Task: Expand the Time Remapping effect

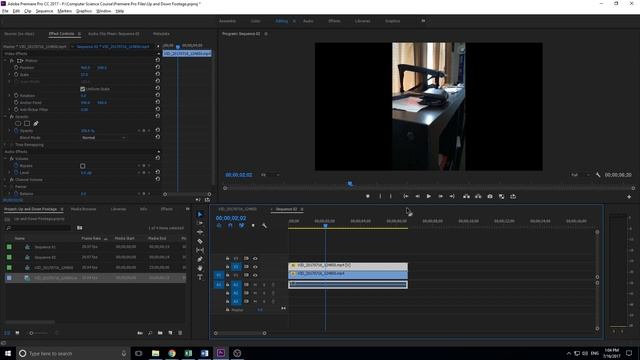Action: [x=5, y=144]
